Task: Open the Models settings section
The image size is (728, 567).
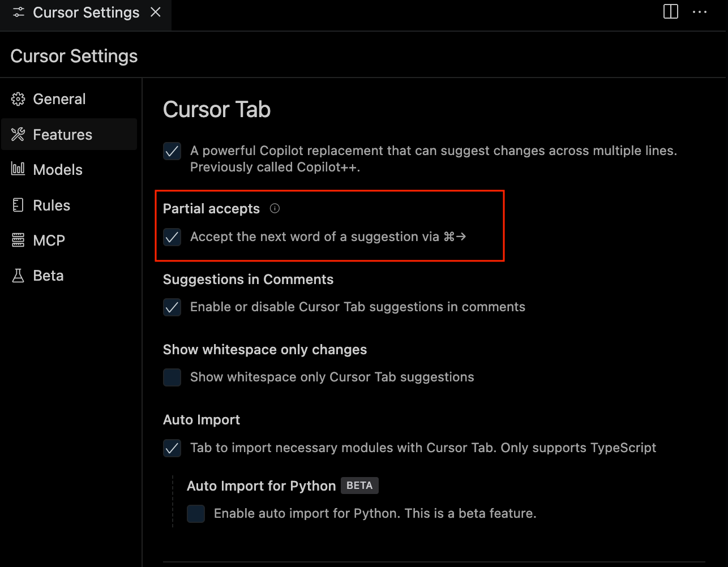Action: [69, 170]
